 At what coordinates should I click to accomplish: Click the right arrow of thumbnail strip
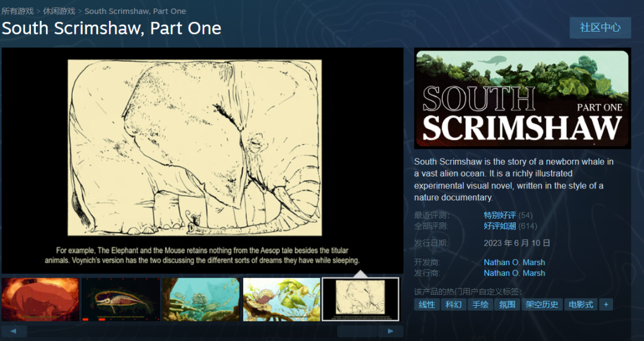pos(391,331)
